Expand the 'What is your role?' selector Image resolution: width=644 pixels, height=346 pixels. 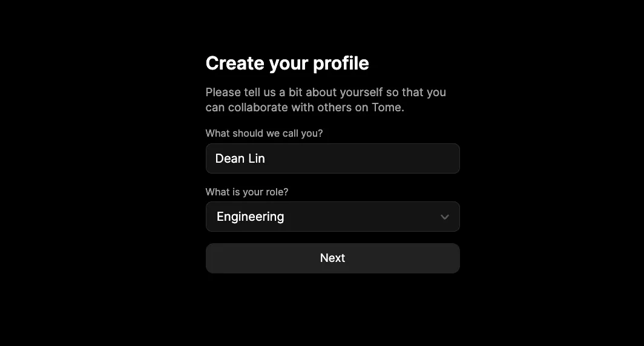(x=333, y=217)
